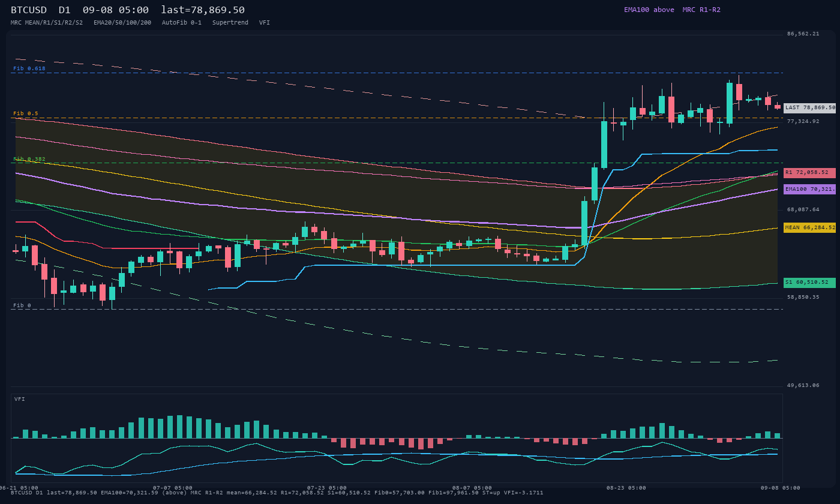
Task: Click the MEAN 66,284.52 price label
Action: (x=809, y=228)
